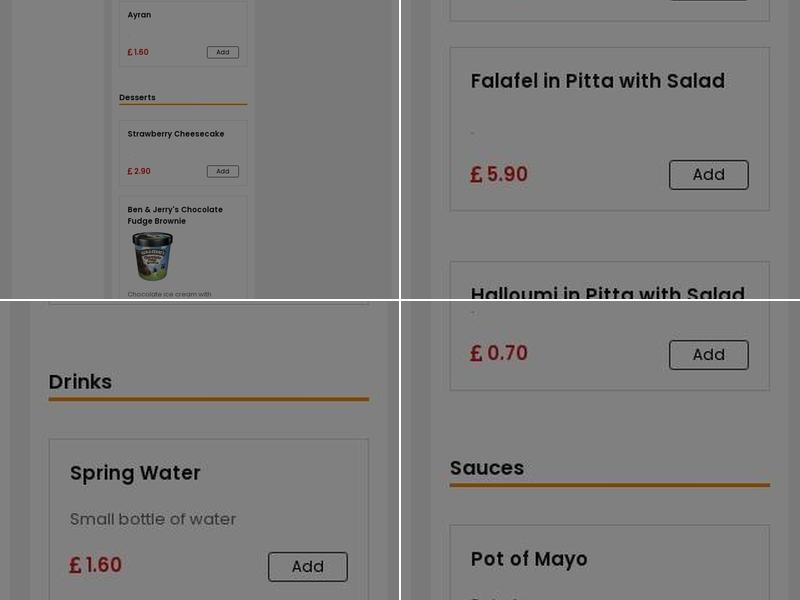Image resolution: width=800 pixels, height=600 pixels.
Task: Click 'Small bottle of water' description text
Action: coord(153,519)
